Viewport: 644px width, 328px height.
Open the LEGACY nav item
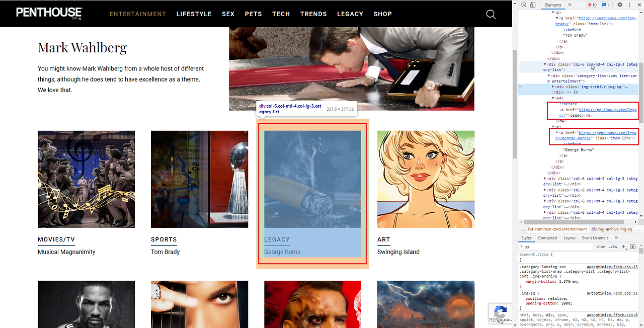pos(350,14)
